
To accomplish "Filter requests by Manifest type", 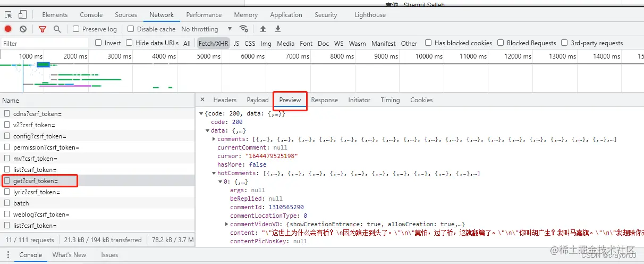I will [384, 43].
